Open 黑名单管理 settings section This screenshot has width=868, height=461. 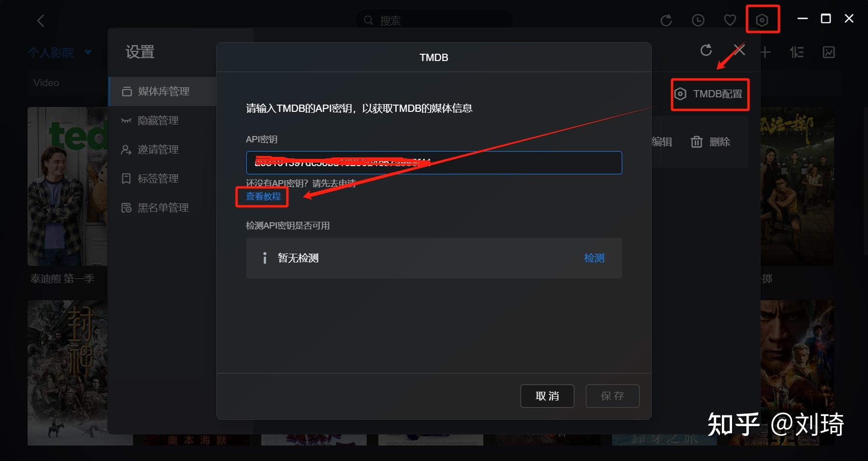[163, 208]
